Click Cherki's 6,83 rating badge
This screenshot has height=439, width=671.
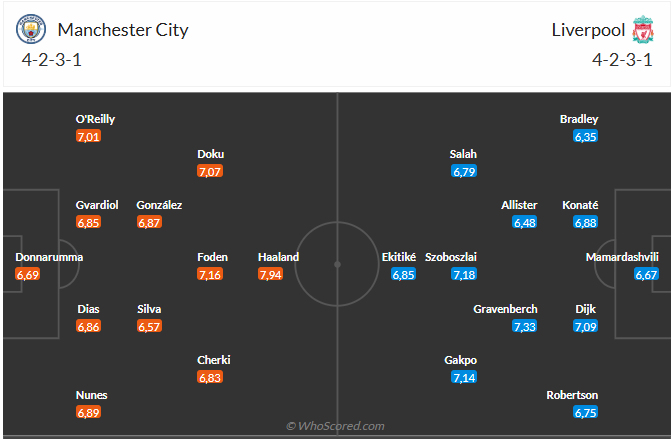tap(210, 377)
